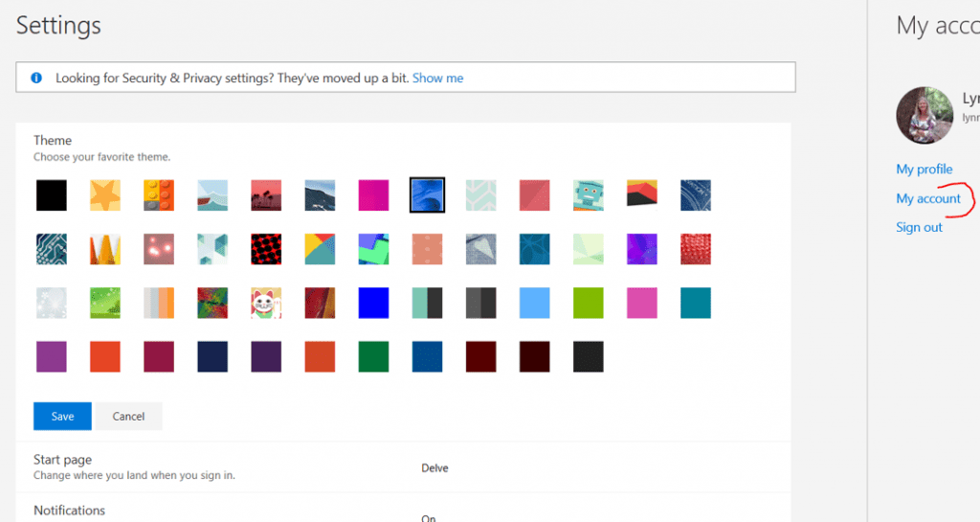Choose the lucky cat theme

pyautogui.click(x=266, y=303)
